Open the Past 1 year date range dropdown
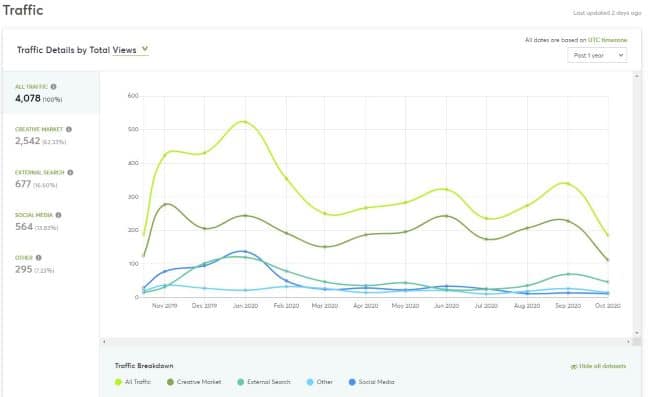 tap(597, 55)
